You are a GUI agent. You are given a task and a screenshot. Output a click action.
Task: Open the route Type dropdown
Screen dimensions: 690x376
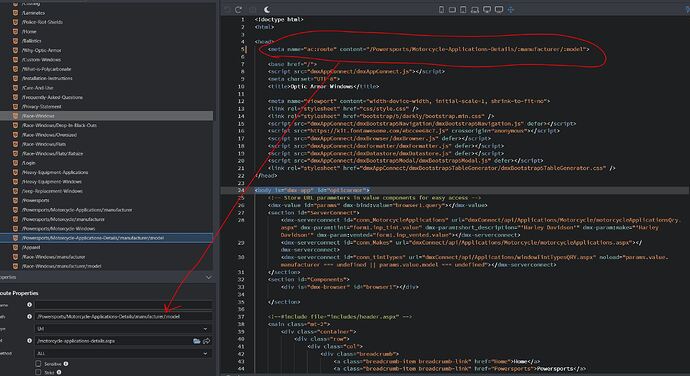pyautogui.click(x=123, y=328)
